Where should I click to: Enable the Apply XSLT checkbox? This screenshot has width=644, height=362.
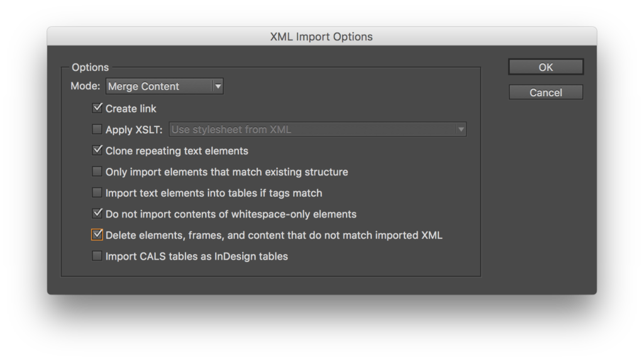click(x=97, y=129)
